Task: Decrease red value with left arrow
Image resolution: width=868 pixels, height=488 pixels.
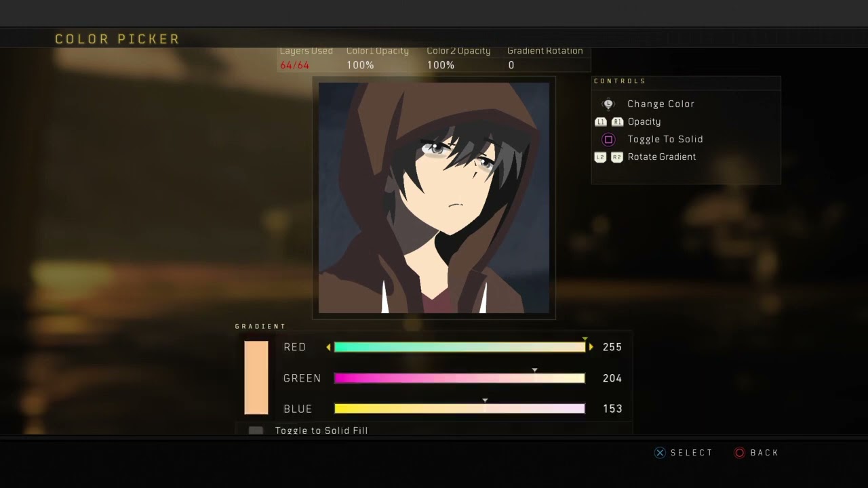Action: pyautogui.click(x=328, y=347)
